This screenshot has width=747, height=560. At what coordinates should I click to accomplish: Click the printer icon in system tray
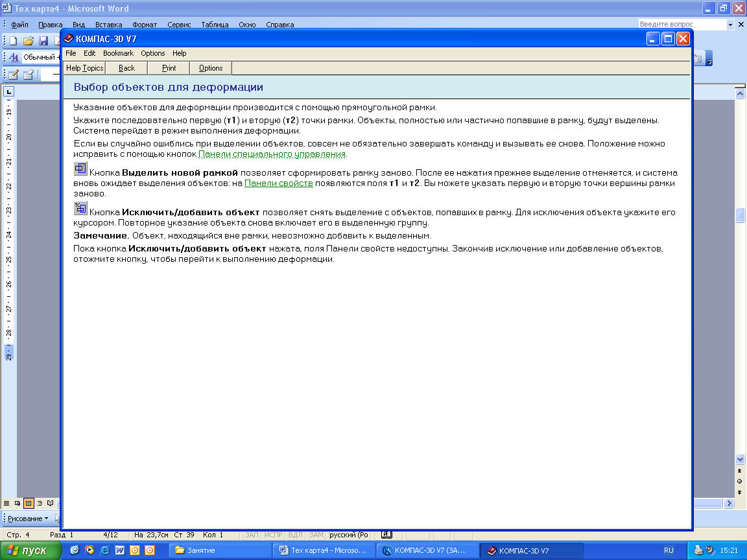[x=698, y=550]
